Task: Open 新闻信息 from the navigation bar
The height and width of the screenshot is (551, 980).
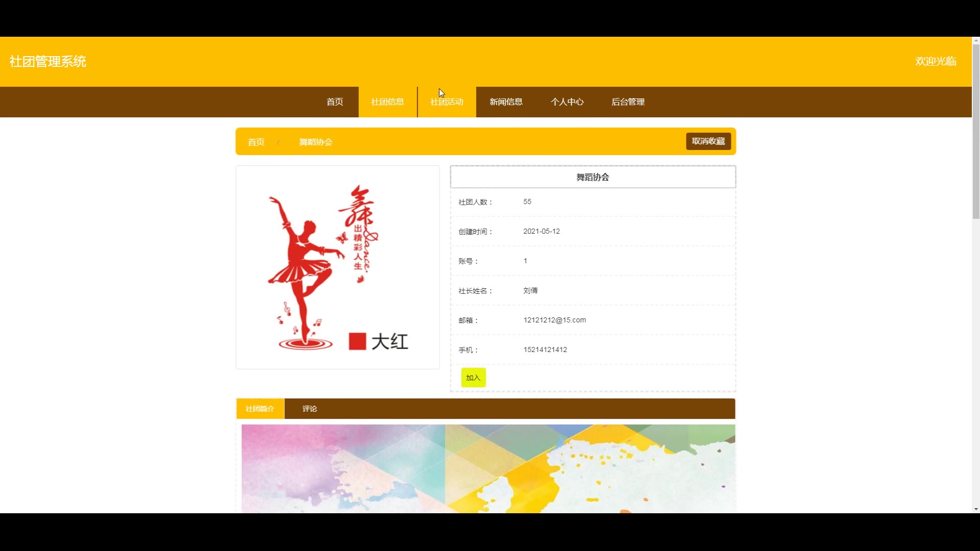Action: click(x=506, y=102)
